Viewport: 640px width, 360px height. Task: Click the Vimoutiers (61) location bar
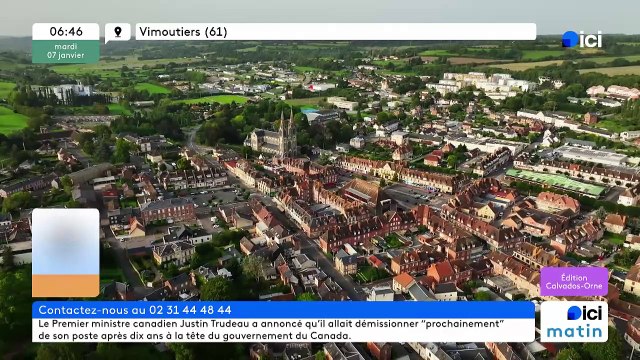coord(336,31)
